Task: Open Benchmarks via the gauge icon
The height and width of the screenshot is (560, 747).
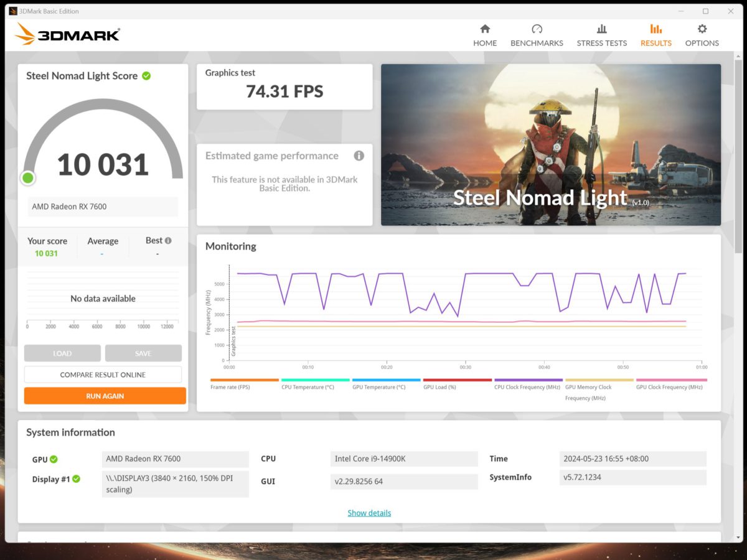Action: coord(536,29)
